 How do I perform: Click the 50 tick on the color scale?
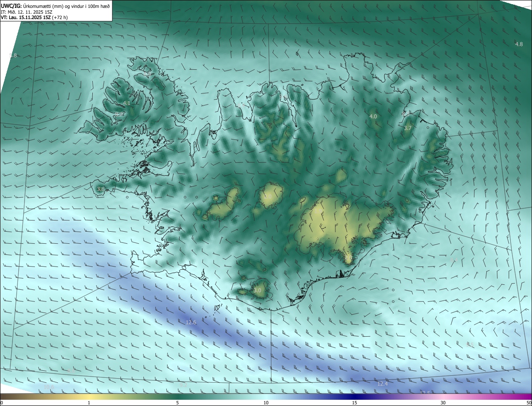[x=529, y=403]
